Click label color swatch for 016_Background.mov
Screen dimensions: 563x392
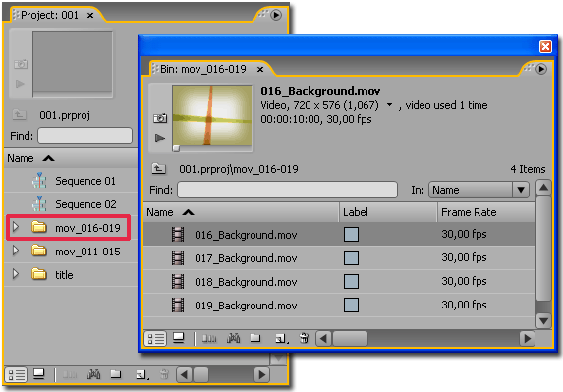351,235
